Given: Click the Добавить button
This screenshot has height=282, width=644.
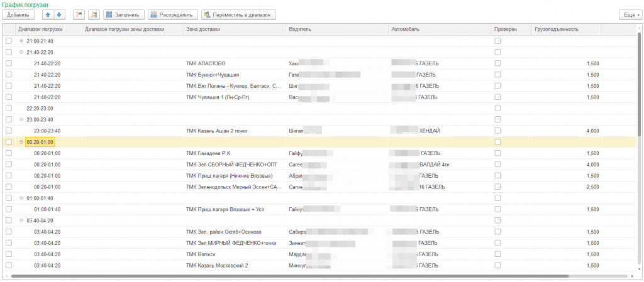Looking at the screenshot, I should click(18, 14).
